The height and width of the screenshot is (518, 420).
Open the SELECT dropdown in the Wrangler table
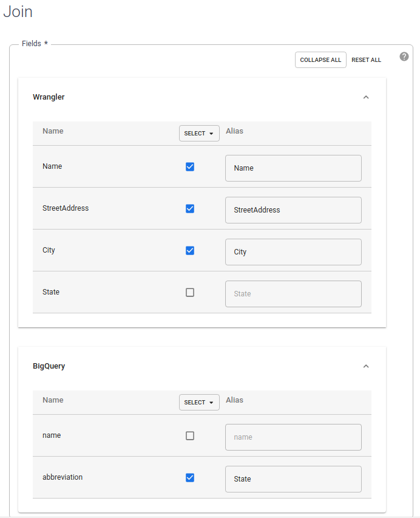point(198,133)
